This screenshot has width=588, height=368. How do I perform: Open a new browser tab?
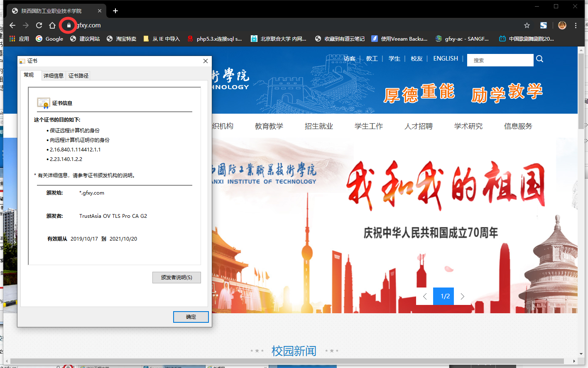[x=115, y=11]
